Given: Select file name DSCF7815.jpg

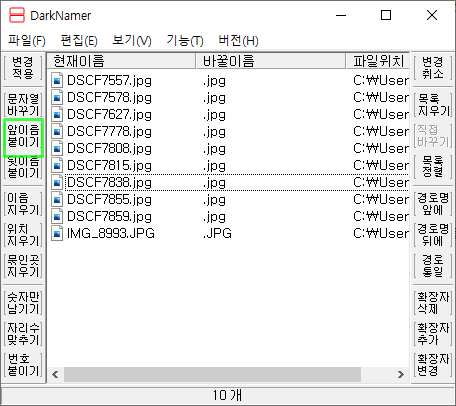Looking at the screenshot, I should point(109,166).
